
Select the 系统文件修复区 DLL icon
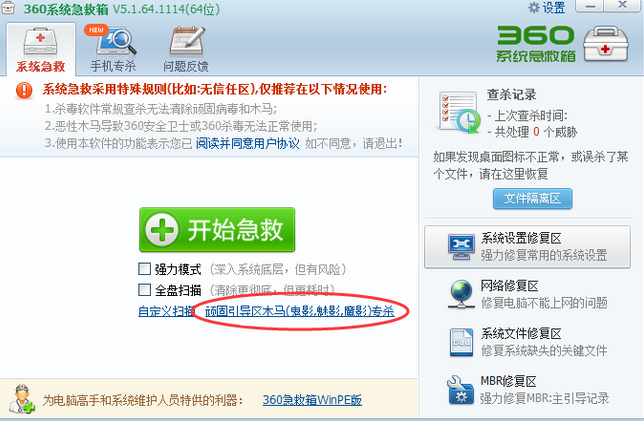(x=461, y=342)
